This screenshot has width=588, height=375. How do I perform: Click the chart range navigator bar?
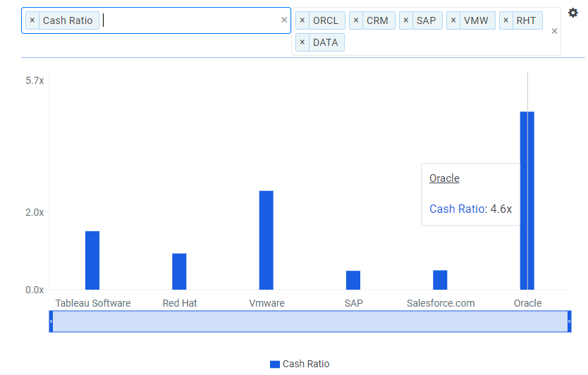point(310,321)
